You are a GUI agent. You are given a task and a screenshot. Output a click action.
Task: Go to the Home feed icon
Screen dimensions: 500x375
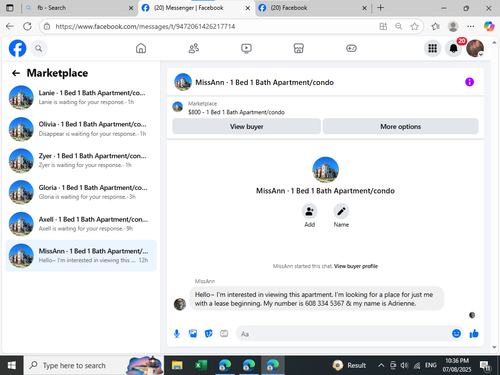(141, 48)
